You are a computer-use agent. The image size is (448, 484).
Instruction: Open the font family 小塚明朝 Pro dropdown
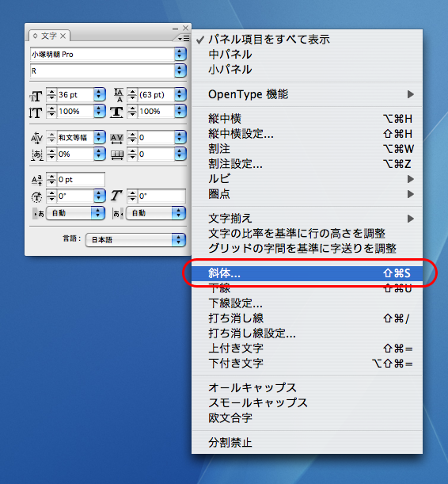tap(180, 54)
